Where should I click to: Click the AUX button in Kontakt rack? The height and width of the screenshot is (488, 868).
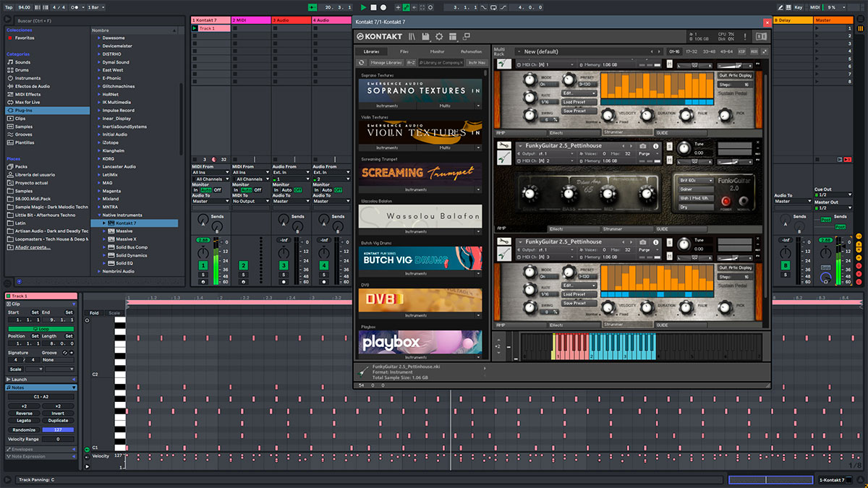754,51
